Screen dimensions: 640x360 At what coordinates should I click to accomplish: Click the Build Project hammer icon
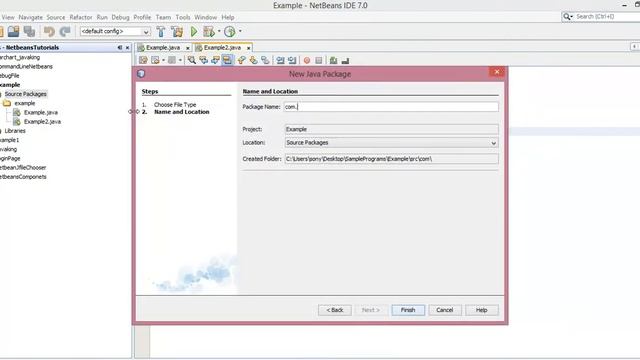pos(161,31)
